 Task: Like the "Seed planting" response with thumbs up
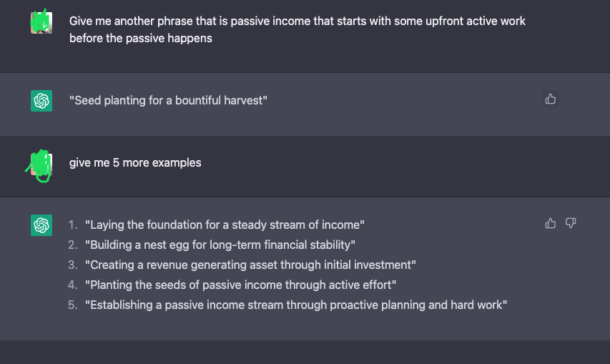coord(550,99)
